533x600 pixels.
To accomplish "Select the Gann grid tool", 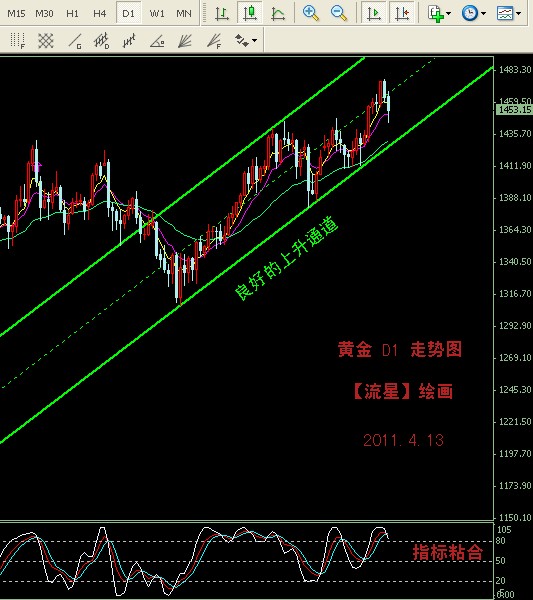I will 46,41.
